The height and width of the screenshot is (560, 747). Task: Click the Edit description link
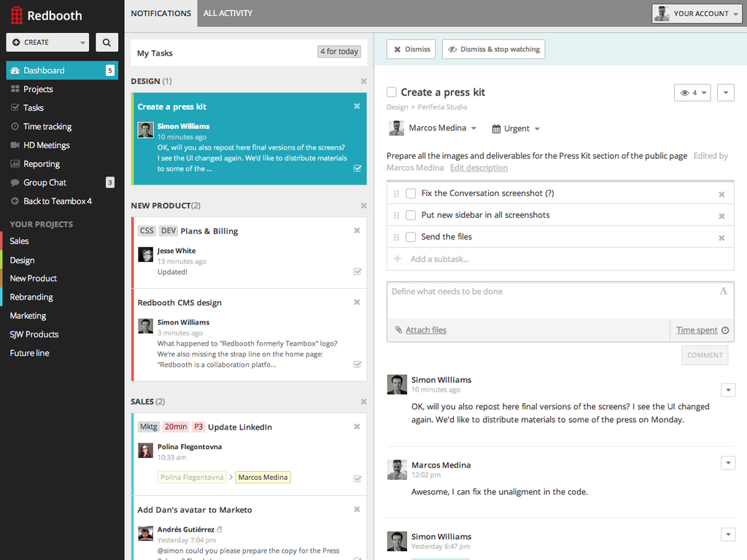pos(479,168)
